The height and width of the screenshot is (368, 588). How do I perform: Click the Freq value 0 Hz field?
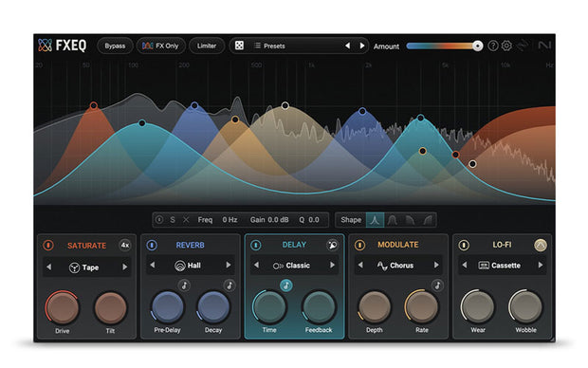coord(230,219)
